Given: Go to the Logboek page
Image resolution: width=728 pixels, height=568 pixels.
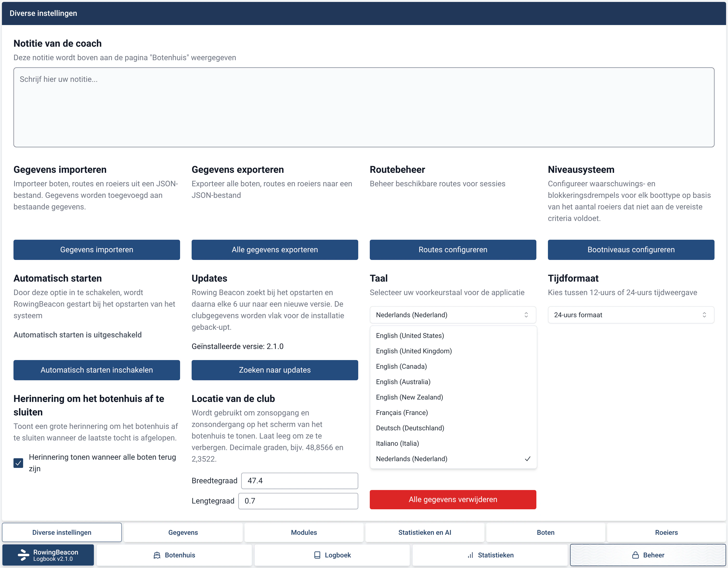Looking at the screenshot, I should point(332,555).
